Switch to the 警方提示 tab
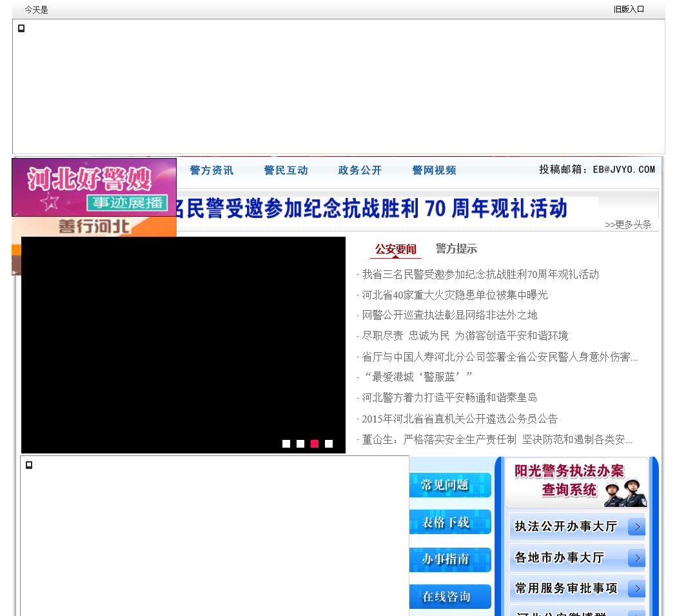 [456, 249]
